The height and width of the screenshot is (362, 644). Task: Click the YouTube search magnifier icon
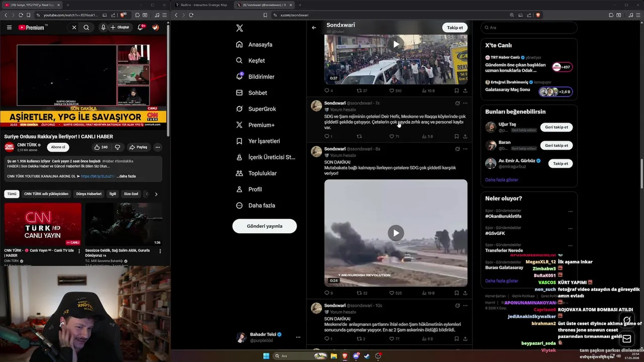(86, 28)
